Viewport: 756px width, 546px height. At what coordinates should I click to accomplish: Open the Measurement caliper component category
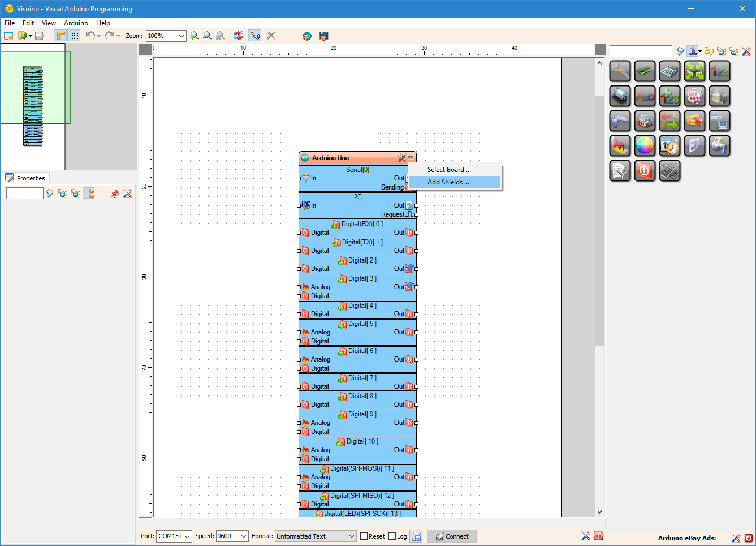click(620, 71)
